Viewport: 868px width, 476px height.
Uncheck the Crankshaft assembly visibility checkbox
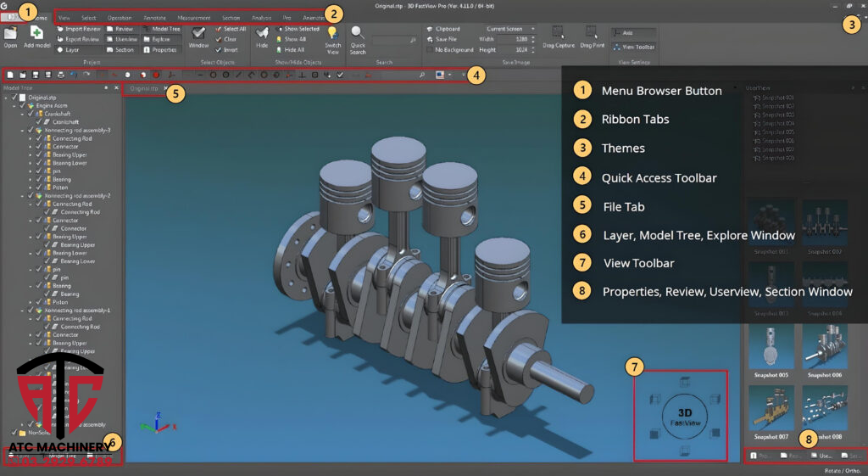pos(31,114)
